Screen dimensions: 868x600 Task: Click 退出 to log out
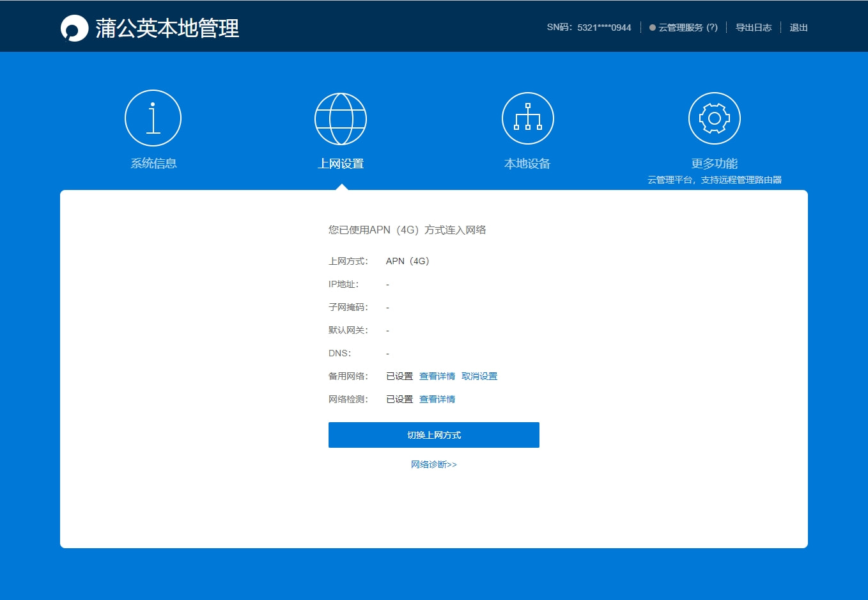798,28
